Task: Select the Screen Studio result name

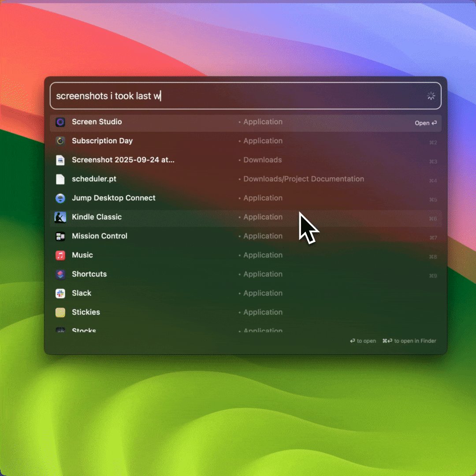Action: pyautogui.click(x=97, y=122)
